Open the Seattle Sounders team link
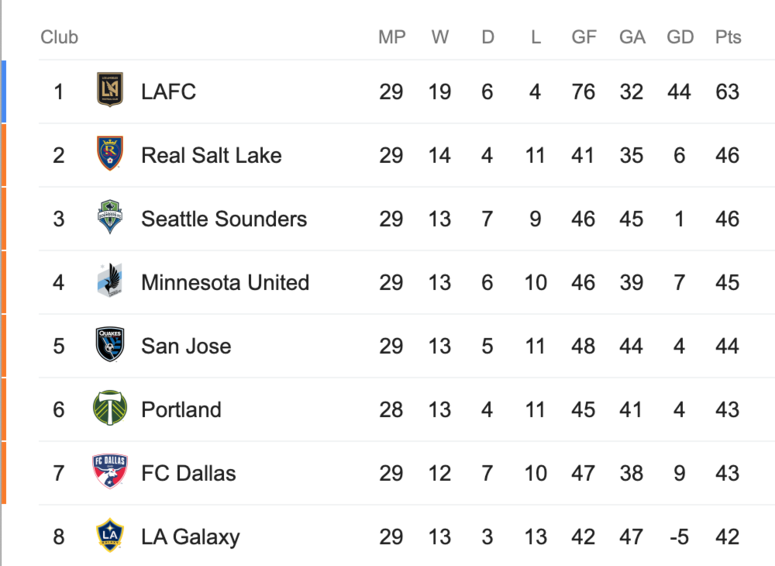The width and height of the screenshot is (775, 566). [x=224, y=219]
